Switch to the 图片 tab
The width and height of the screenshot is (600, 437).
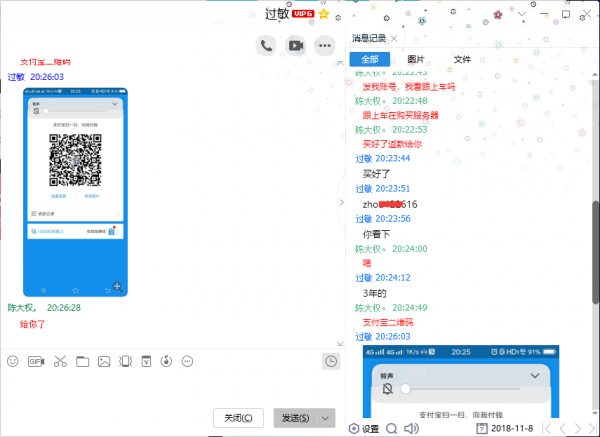click(416, 59)
